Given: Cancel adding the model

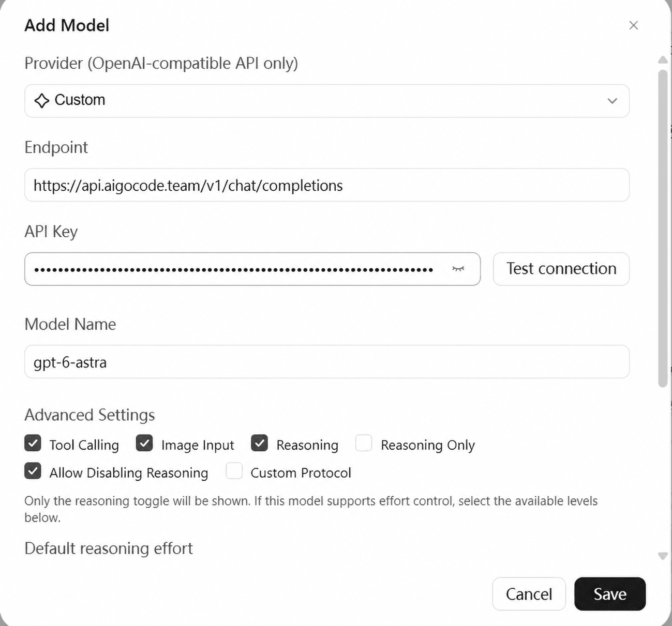Looking at the screenshot, I should click(529, 594).
